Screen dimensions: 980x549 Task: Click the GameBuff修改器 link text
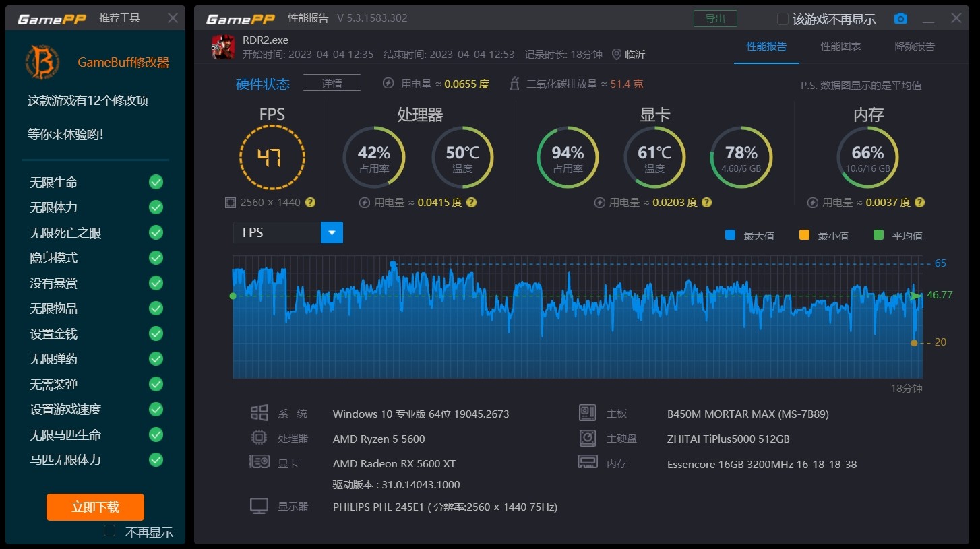tap(123, 63)
